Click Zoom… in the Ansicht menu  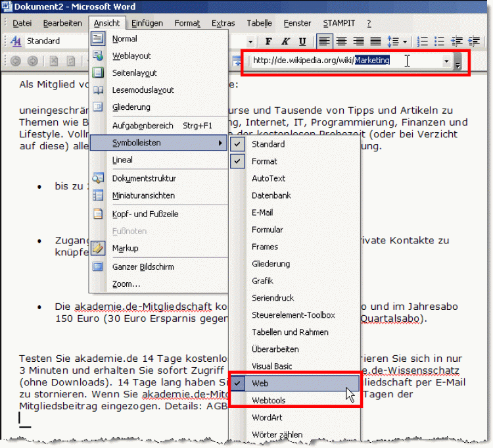coord(126,284)
